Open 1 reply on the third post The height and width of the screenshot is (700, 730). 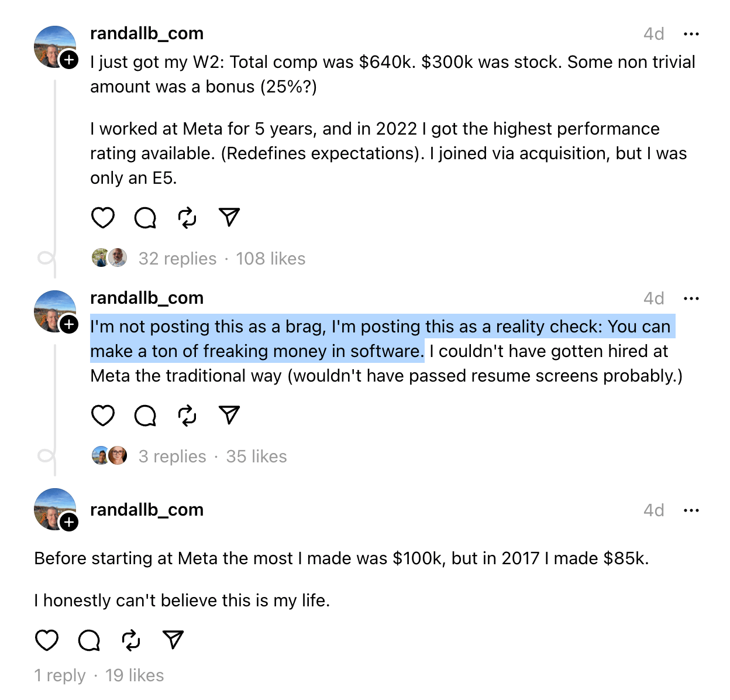coord(60,675)
